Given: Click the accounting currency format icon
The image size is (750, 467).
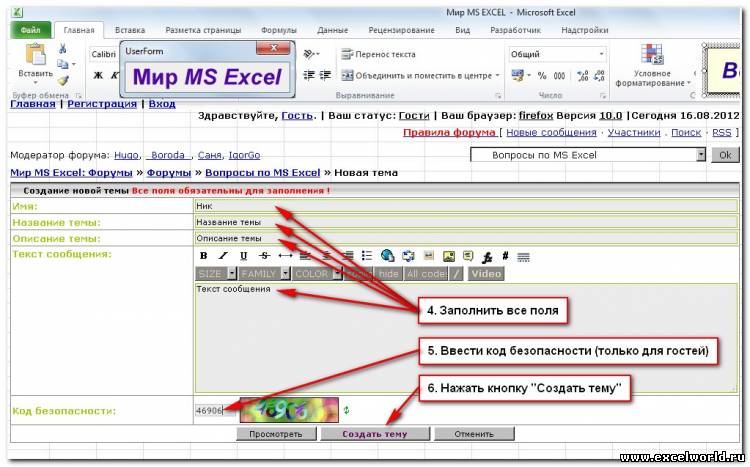Looking at the screenshot, I should 518,75.
